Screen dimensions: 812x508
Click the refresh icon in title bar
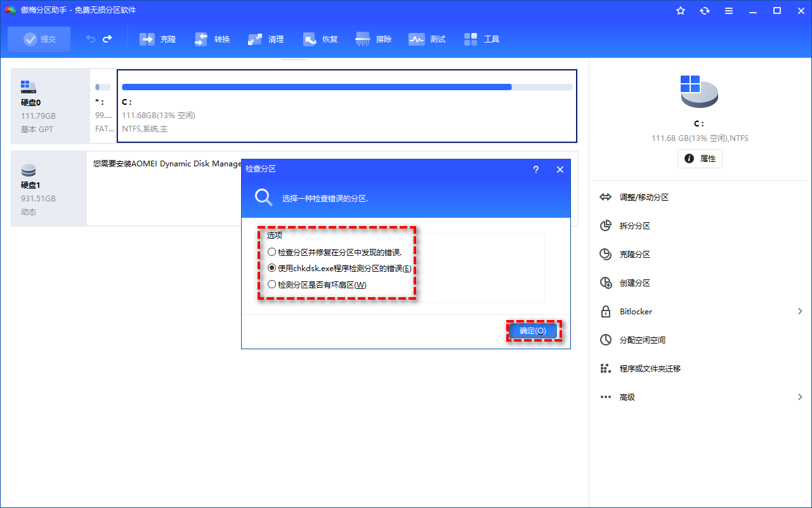[704, 11]
